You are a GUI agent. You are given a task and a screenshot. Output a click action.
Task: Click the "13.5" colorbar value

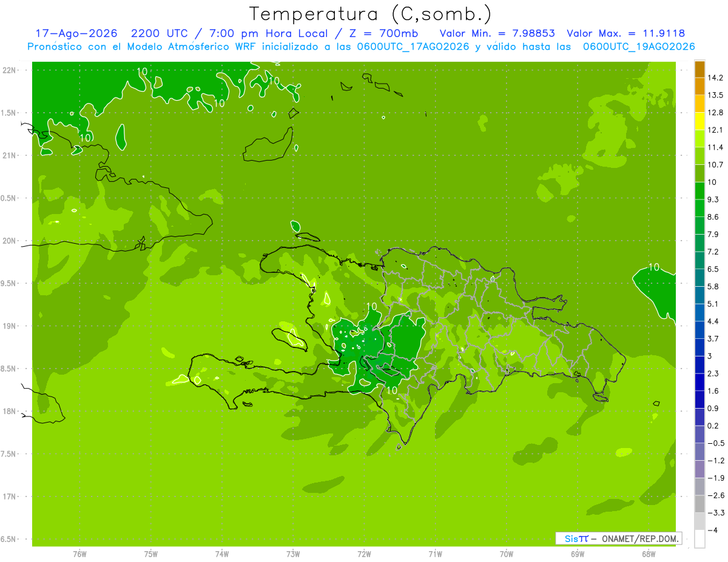click(x=715, y=95)
